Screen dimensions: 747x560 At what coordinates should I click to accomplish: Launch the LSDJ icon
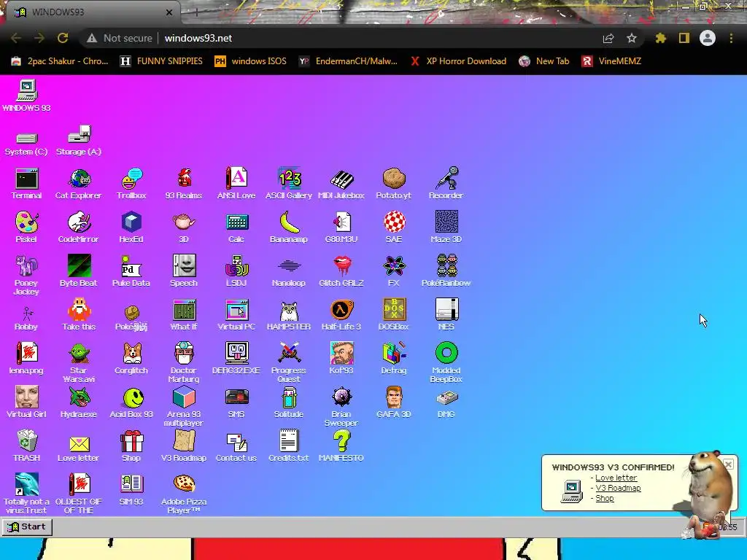[x=236, y=271]
